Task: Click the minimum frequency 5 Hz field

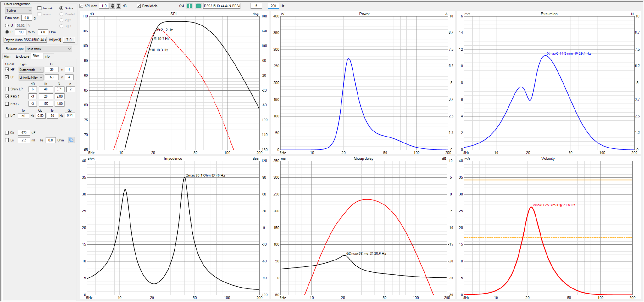Action: click(x=256, y=6)
